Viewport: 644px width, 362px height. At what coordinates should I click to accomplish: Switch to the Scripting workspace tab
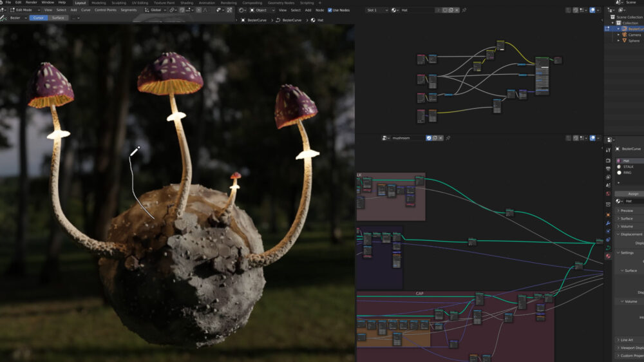(x=307, y=3)
